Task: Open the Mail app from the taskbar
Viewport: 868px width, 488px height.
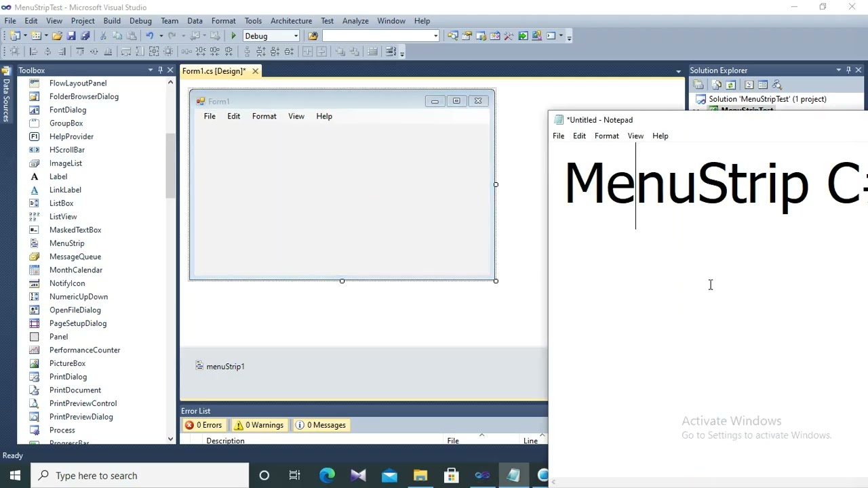Action: pos(389,475)
